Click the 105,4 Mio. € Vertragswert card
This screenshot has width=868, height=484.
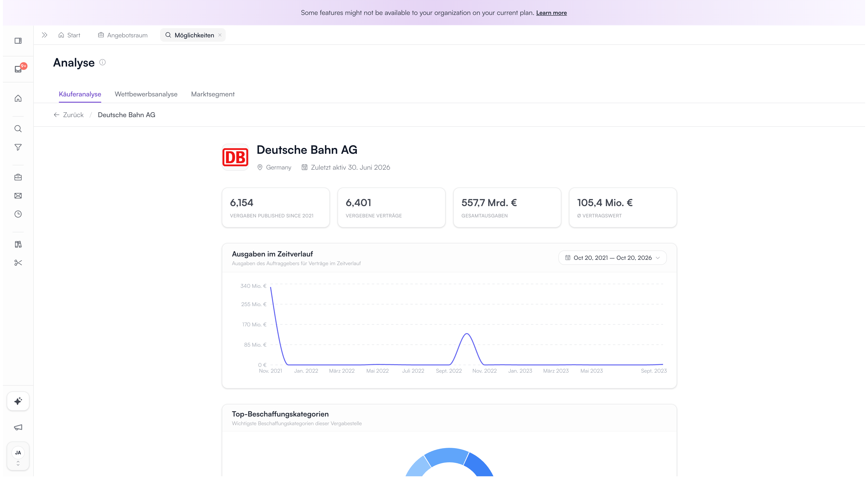coord(623,208)
